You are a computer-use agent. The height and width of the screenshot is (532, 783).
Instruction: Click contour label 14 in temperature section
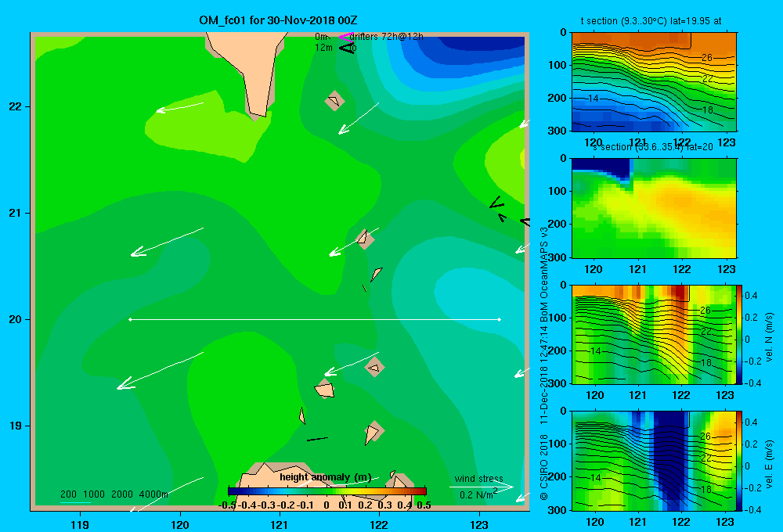point(593,99)
